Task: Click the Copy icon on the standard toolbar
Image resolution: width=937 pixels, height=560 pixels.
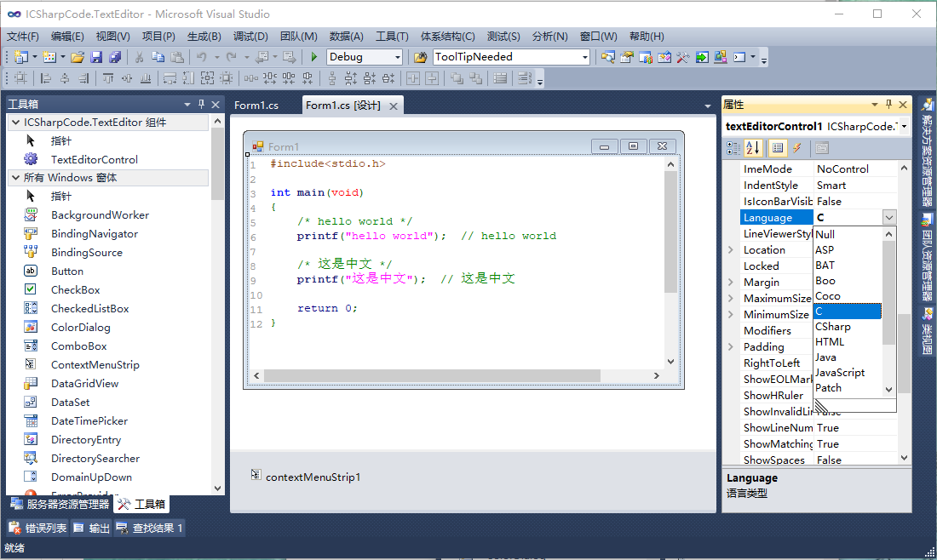Action: 158,58
